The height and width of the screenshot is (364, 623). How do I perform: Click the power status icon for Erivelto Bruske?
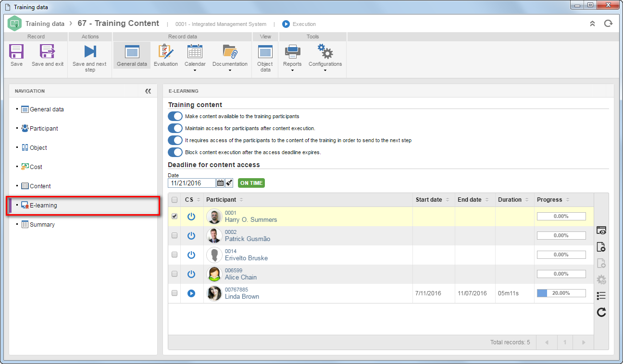point(191,255)
